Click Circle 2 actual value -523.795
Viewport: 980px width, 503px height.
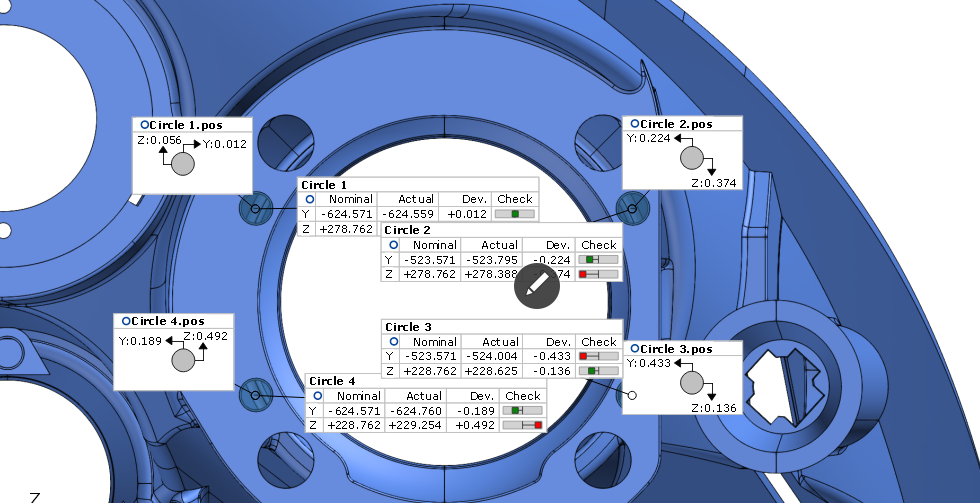(492, 260)
